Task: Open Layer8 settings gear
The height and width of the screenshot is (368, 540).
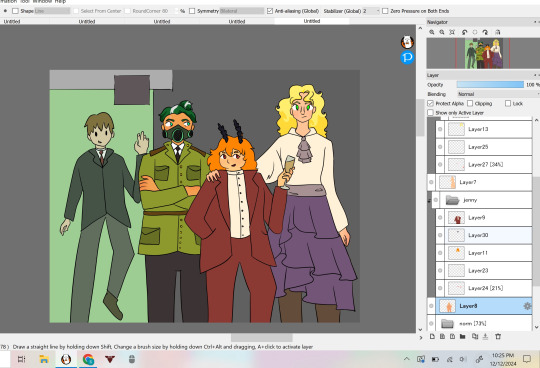Action: tap(527, 306)
